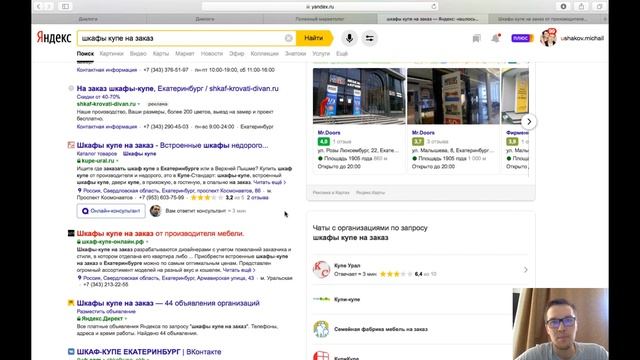Viewport: 640px width, 360px height.
Task: Click the Яндекс.Карты footer link
Action: pyautogui.click(x=371, y=192)
